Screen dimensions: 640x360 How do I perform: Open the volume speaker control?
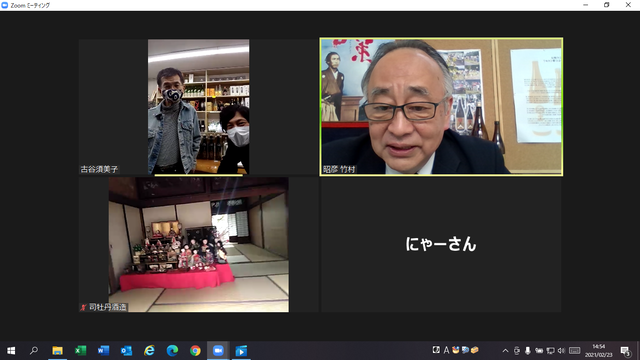click(x=561, y=351)
